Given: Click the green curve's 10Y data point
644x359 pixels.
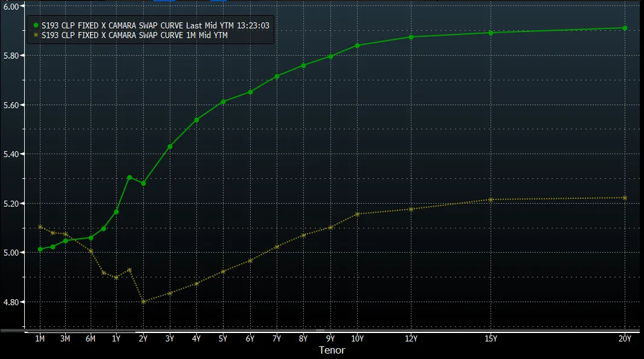Looking at the screenshot, I should click(x=357, y=45).
